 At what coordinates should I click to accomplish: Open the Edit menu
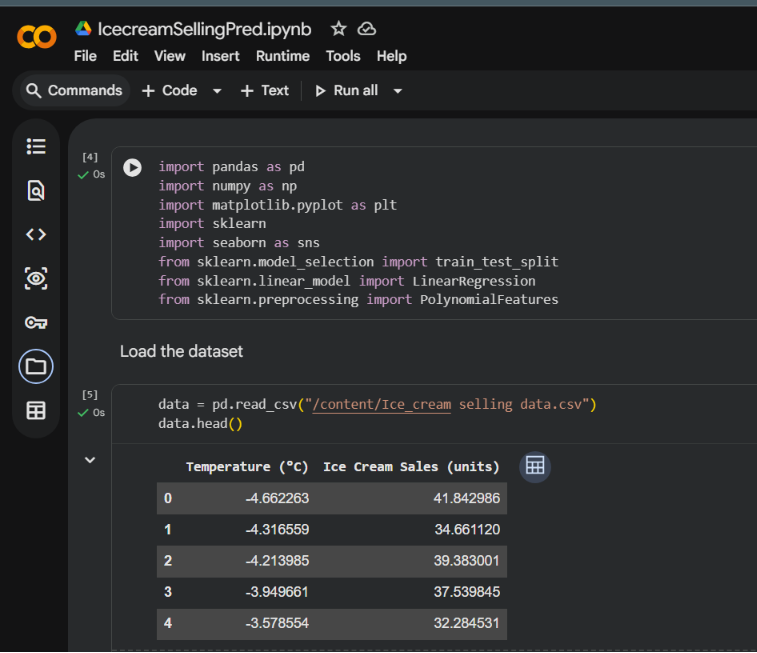(x=125, y=56)
